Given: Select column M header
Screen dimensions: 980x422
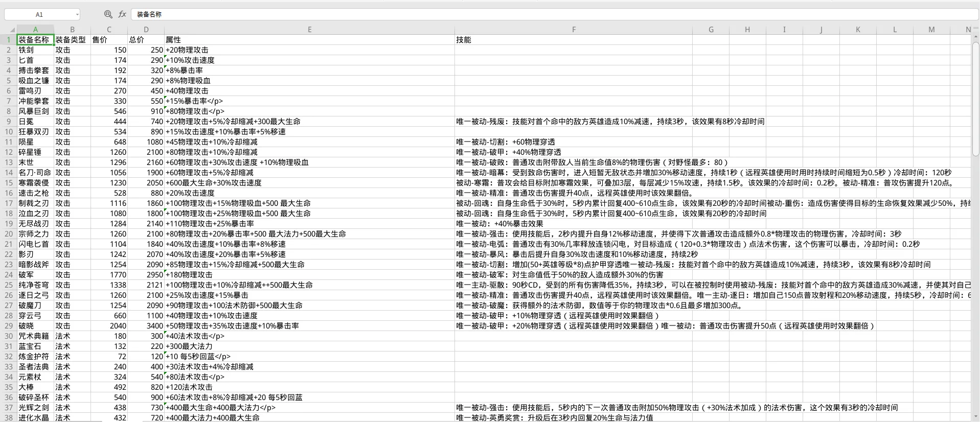Looking at the screenshot, I should click(931, 30).
